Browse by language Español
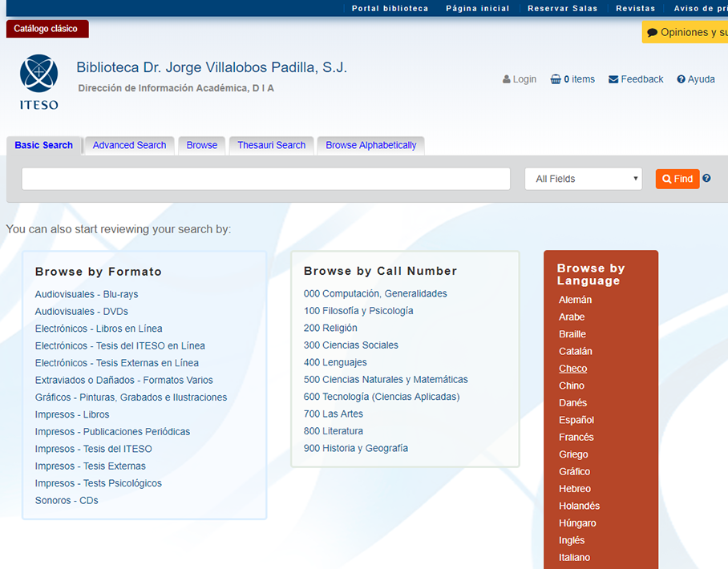728x569 pixels. pos(576,420)
